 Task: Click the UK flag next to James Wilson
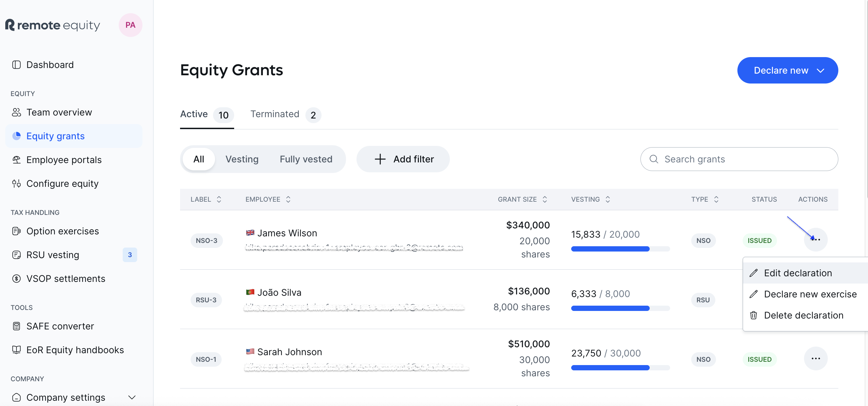pos(250,233)
